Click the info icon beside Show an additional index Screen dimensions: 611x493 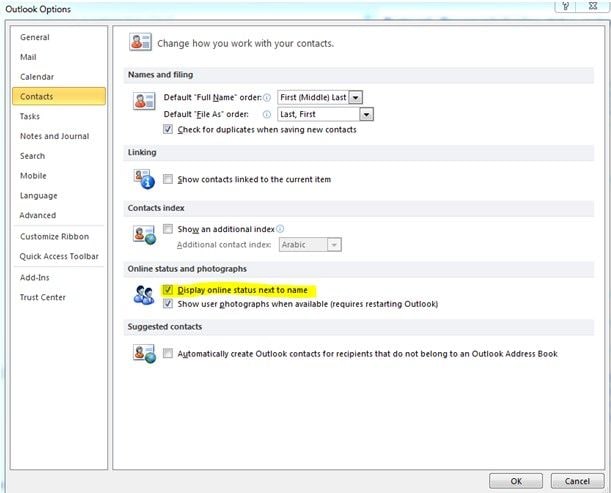[x=280, y=229]
